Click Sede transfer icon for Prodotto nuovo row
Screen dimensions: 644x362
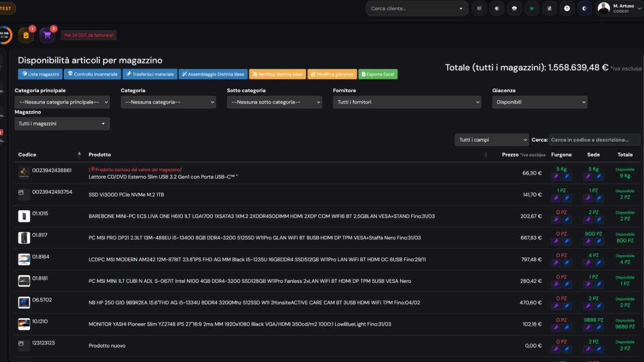[x=588, y=349]
